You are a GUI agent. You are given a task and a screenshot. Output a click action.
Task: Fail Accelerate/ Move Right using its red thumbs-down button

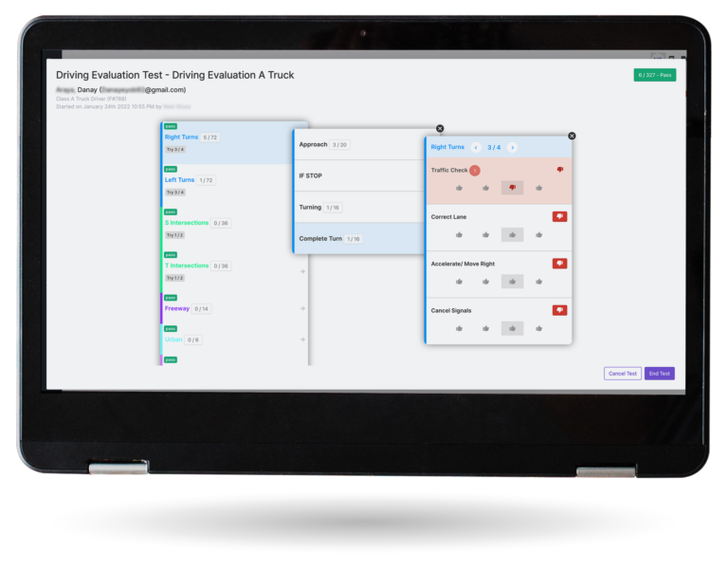[x=560, y=264]
